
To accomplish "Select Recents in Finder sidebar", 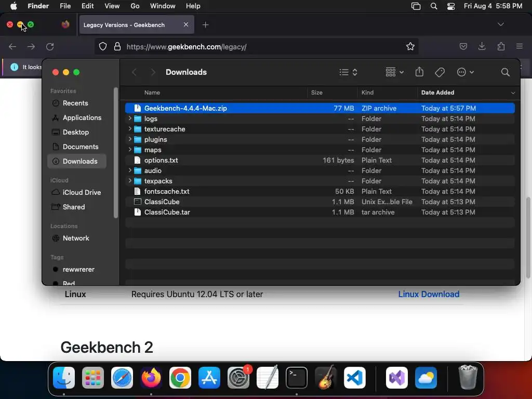I will (x=77, y=103).
